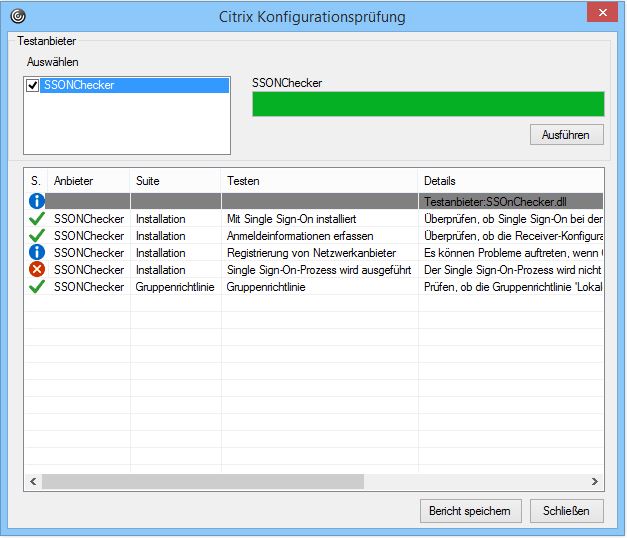Click green checkmark for Anmeldeinformationen erfassen row
627x538 pixels.
tap(35, 236)
